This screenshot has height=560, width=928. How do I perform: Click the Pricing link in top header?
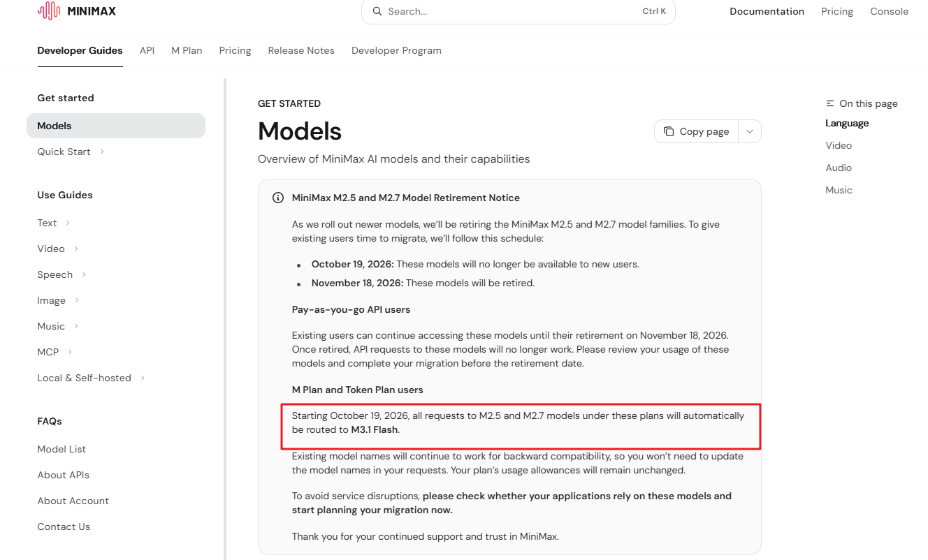(837, 11)
